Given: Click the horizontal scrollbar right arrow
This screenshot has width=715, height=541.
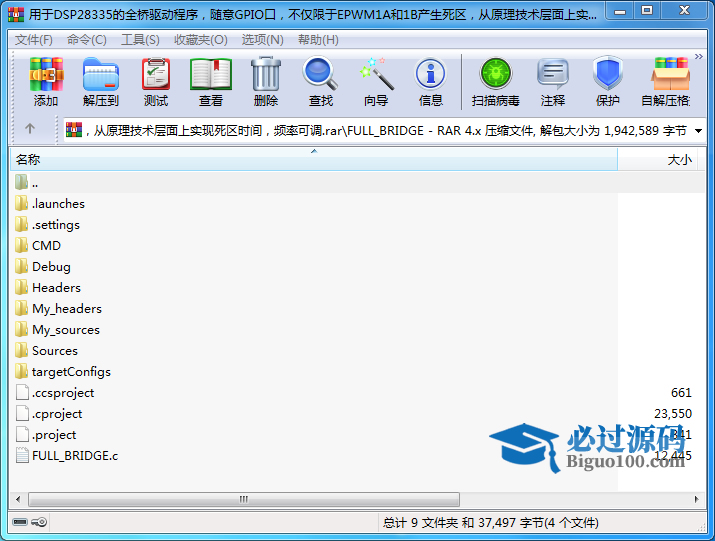Looking at the screenshot, I should [697, 499].
